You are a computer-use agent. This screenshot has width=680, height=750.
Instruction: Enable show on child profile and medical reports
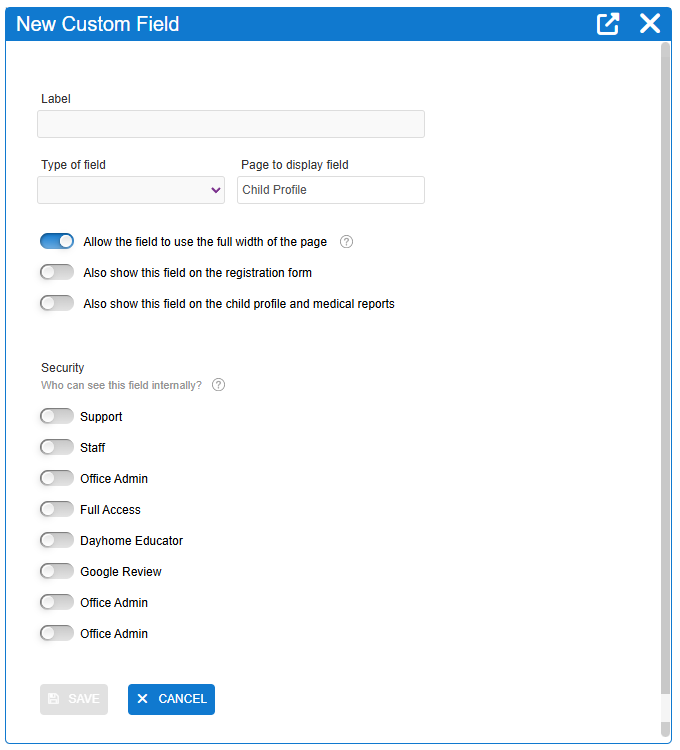[57, 303]
